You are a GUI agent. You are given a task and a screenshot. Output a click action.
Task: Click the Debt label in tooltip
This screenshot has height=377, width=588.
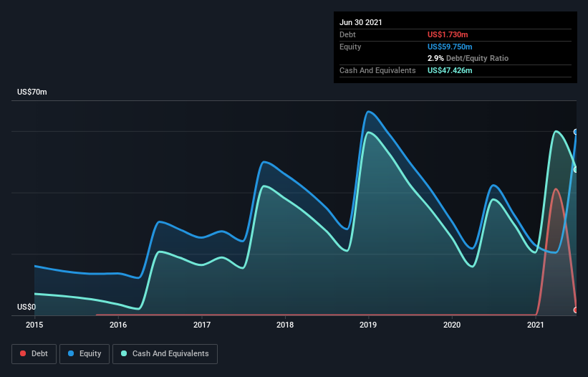pos(347,34)
